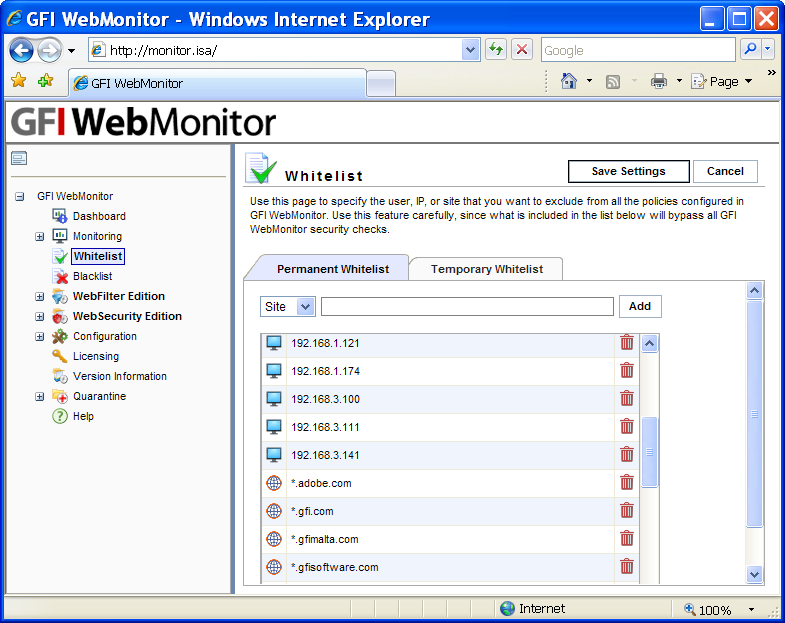Image resolution: width=785 pixels, height=623 pixels.
Task: Click the Help question mark icon
Action: click(60, 416)
